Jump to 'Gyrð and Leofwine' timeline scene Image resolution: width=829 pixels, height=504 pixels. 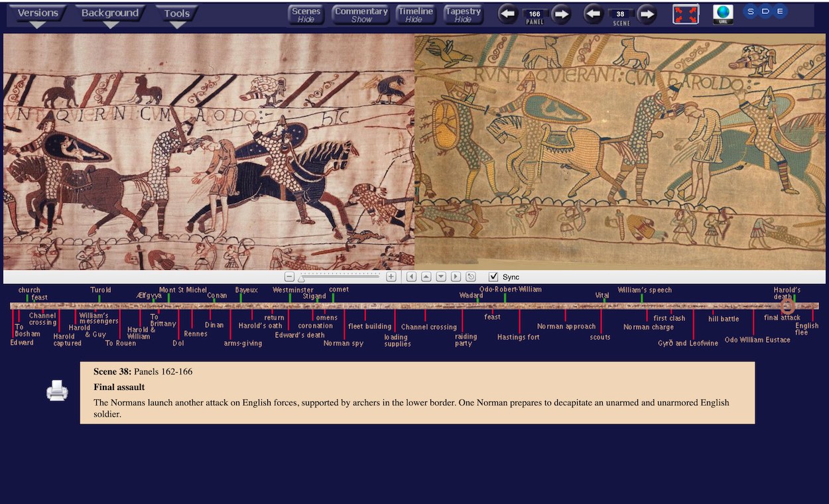click(x=688, y=343)
